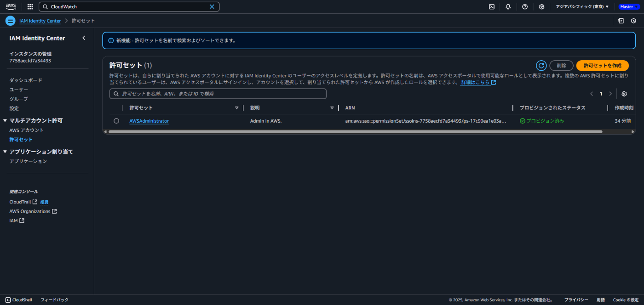Click the permission set ARN text

pyautogui.click(x=425, y=121)
